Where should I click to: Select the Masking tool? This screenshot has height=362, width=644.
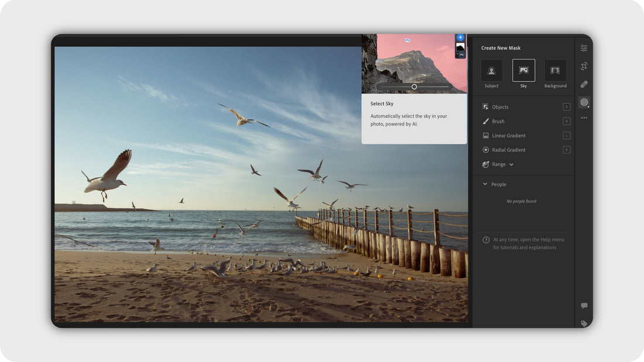[x=584, y=102]
